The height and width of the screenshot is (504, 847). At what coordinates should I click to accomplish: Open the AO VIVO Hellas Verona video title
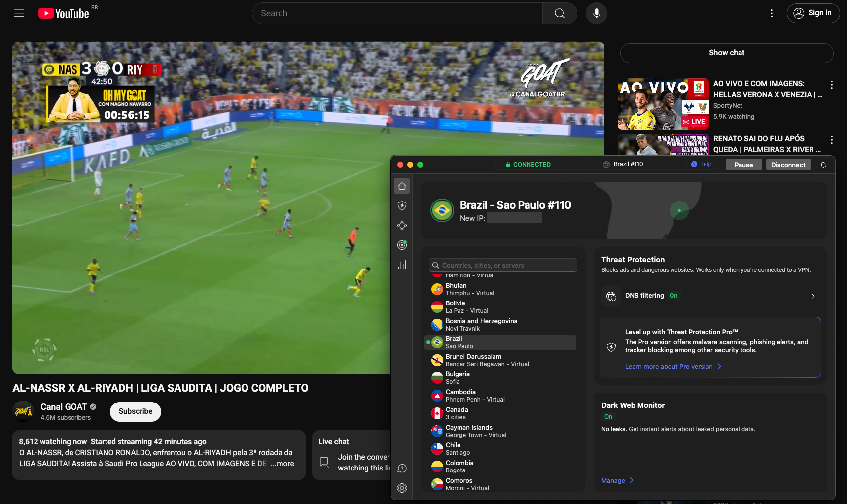coord(768,89)
